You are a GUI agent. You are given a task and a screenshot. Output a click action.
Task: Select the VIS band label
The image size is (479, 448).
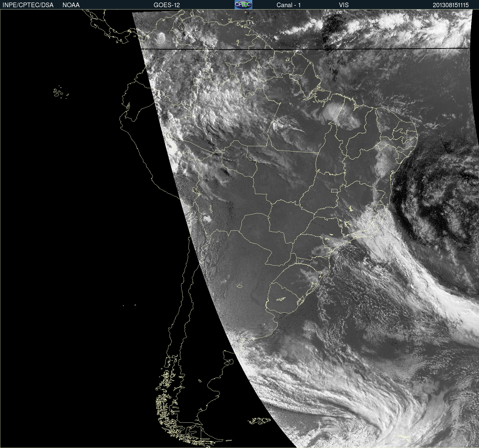[x=344, y=5]
